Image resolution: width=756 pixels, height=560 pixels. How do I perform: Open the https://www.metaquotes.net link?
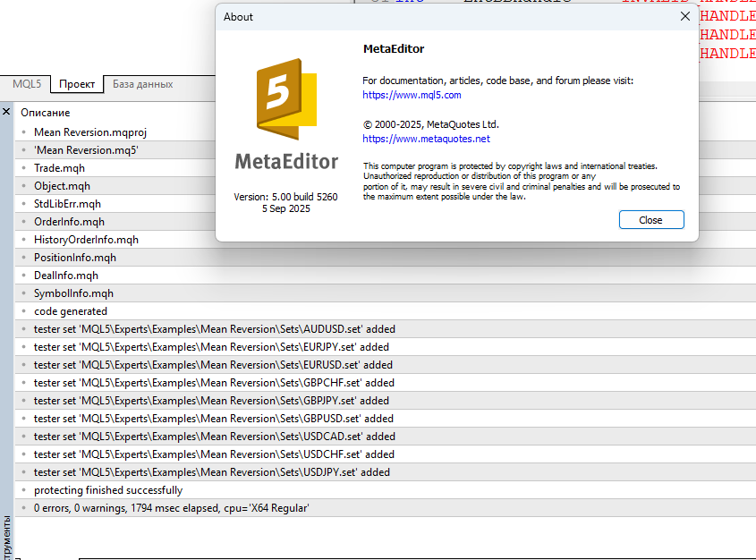(426, 139)
